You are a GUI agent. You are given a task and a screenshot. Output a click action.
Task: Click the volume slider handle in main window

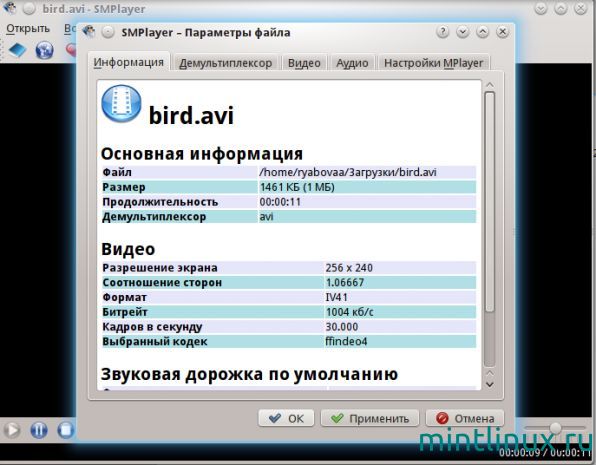click(x=555, y=428)
